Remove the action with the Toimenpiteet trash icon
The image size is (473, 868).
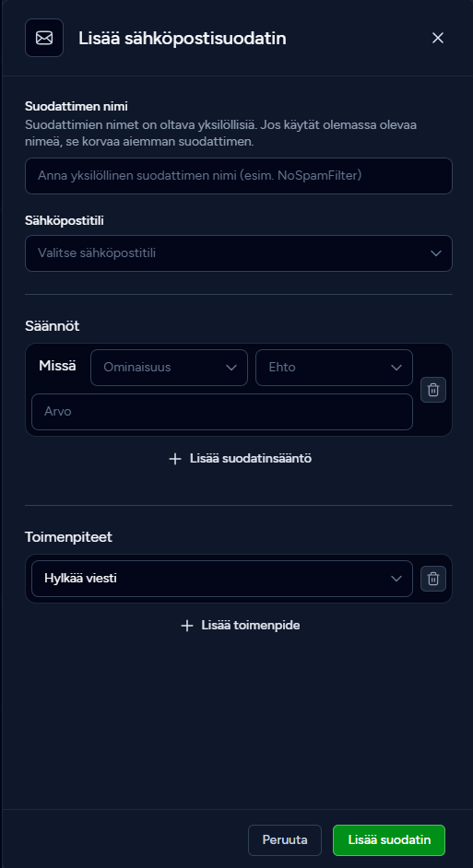pyautogui.click(x=433, y=579)
